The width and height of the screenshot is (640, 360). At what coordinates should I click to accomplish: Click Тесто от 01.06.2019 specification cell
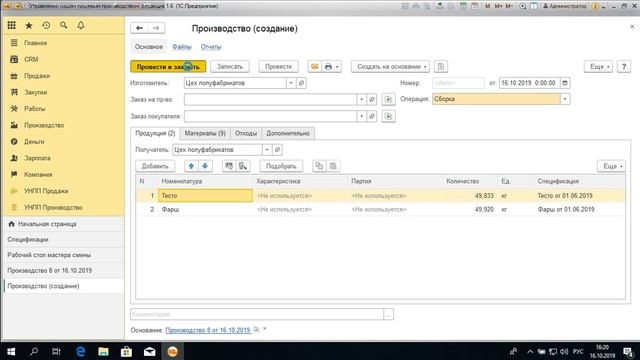[579, 196]
